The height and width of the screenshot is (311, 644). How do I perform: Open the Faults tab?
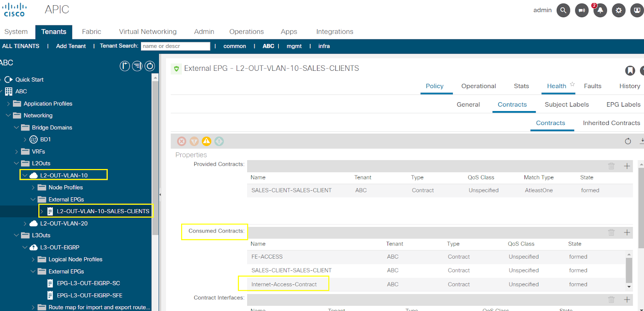click(592, 86)
